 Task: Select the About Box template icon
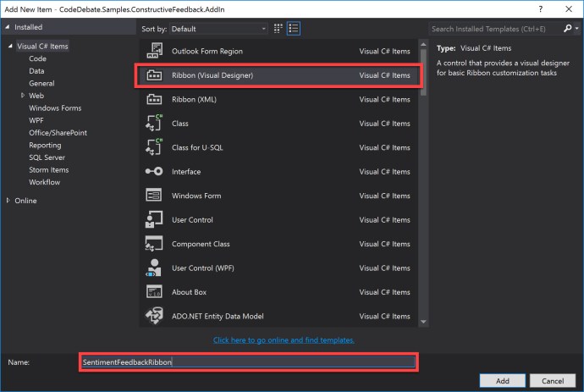coord(154,292)
